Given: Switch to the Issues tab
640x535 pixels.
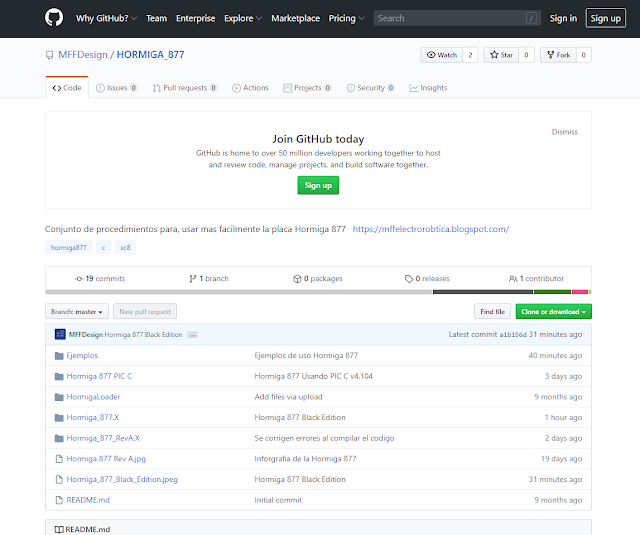Looking at the screenshot, I should tap(117, 88).
